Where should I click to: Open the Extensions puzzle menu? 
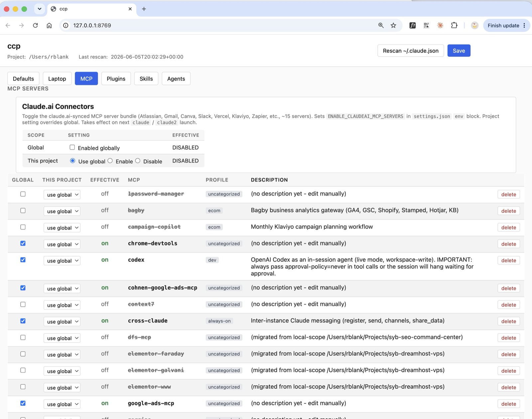pyautogui.click(x=454, y=25)
